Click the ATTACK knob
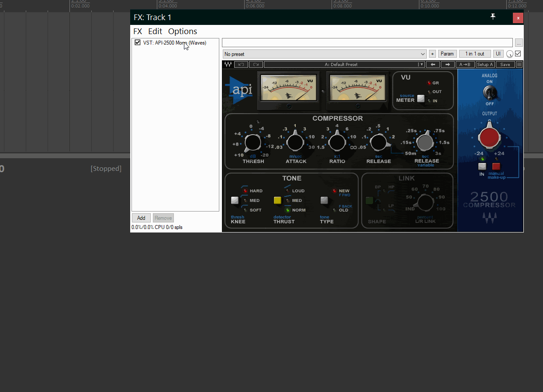Viewport: 543px width, 392px height. [x=295, y=142]
